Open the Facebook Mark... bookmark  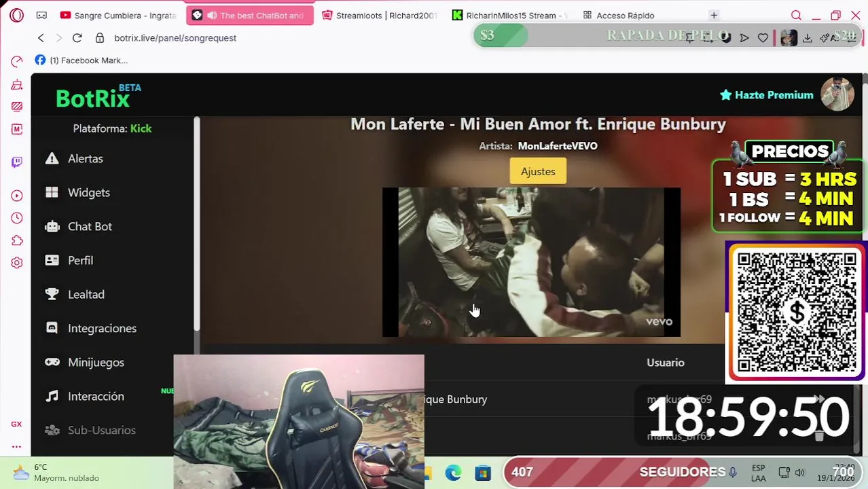81,60
